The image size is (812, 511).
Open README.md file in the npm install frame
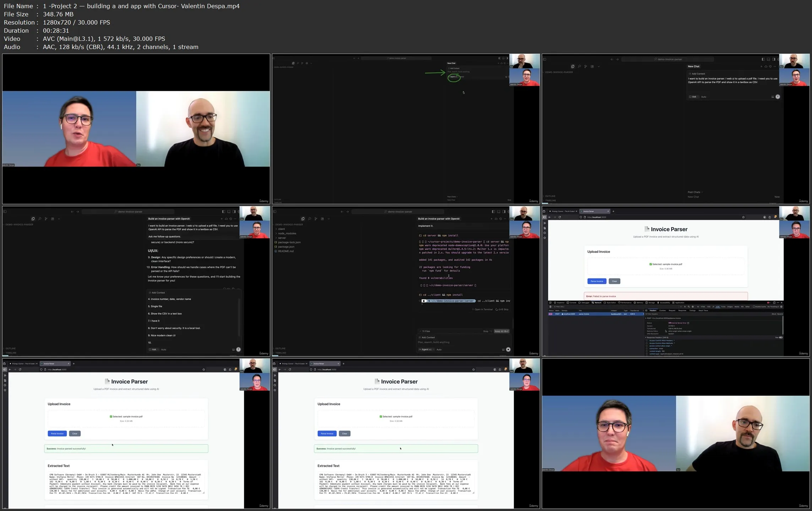[x=284, y=251]
